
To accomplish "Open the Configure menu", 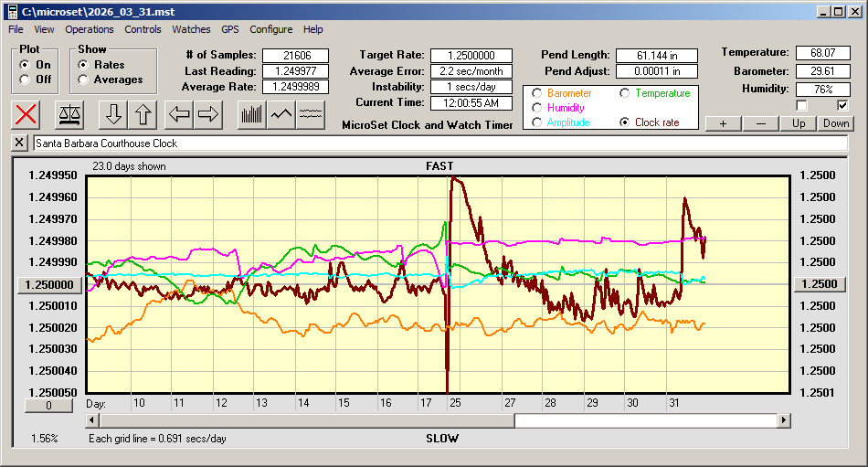I will pos(271,29).
